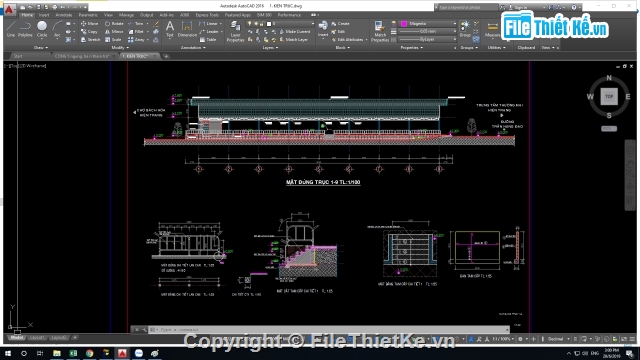Click the Measure utility tool

492,29
